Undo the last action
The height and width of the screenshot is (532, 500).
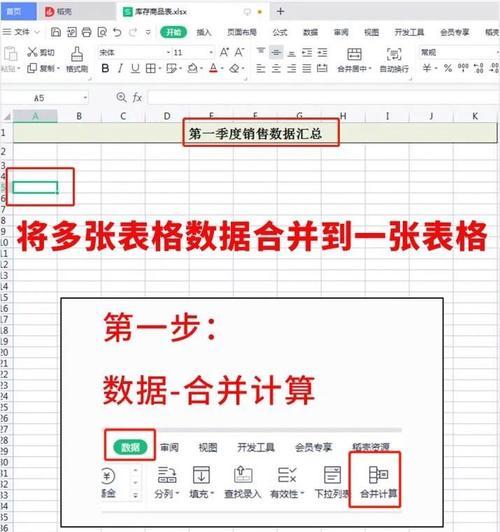coord(117,32)
